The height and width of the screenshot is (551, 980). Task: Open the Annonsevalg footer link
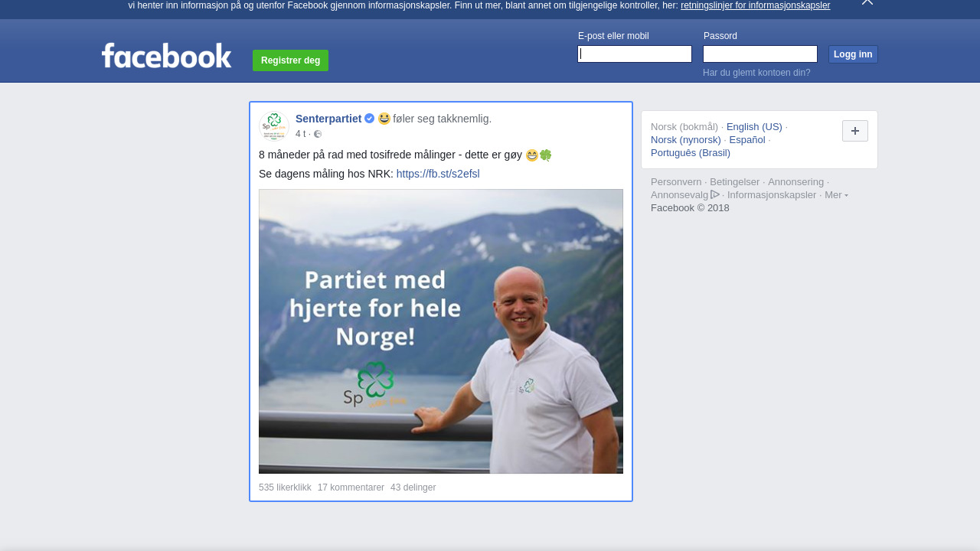click(x=680, y=195)
